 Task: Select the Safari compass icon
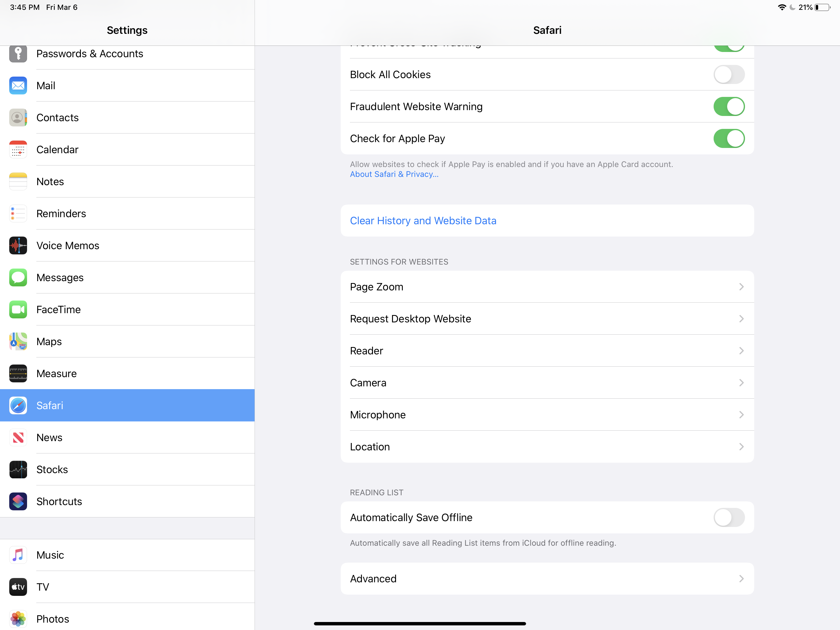click(x=18, y=405)
